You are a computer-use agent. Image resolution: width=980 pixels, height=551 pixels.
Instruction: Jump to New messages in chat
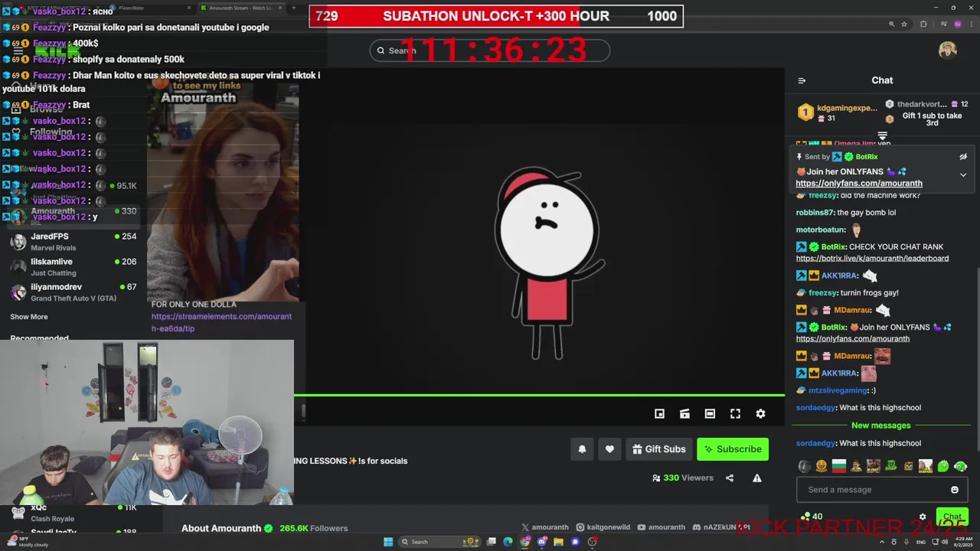tap(881, 425)
